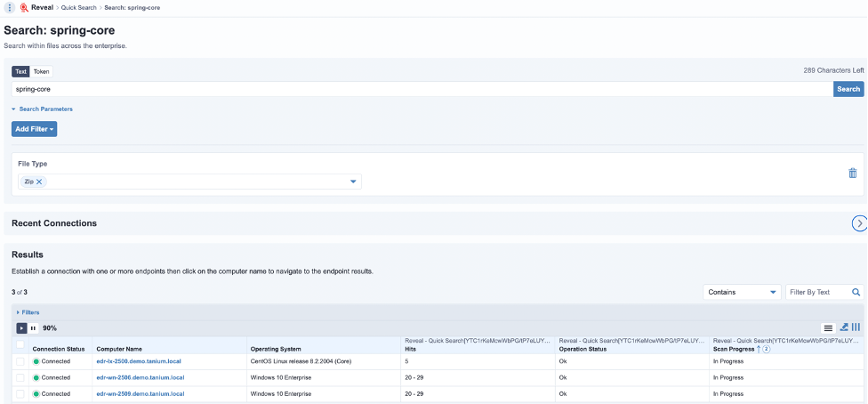Click the spring-core search text field
Screen dimensions: 868x404
pos(422,89)
